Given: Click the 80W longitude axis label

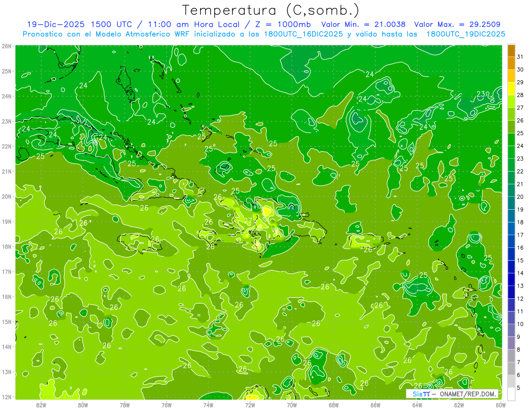Looking at the screenshot, I should [x=83, y=405].
